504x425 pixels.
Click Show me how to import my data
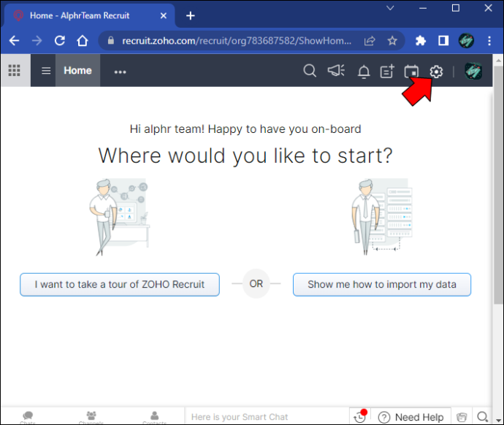[x=382, y=284]
